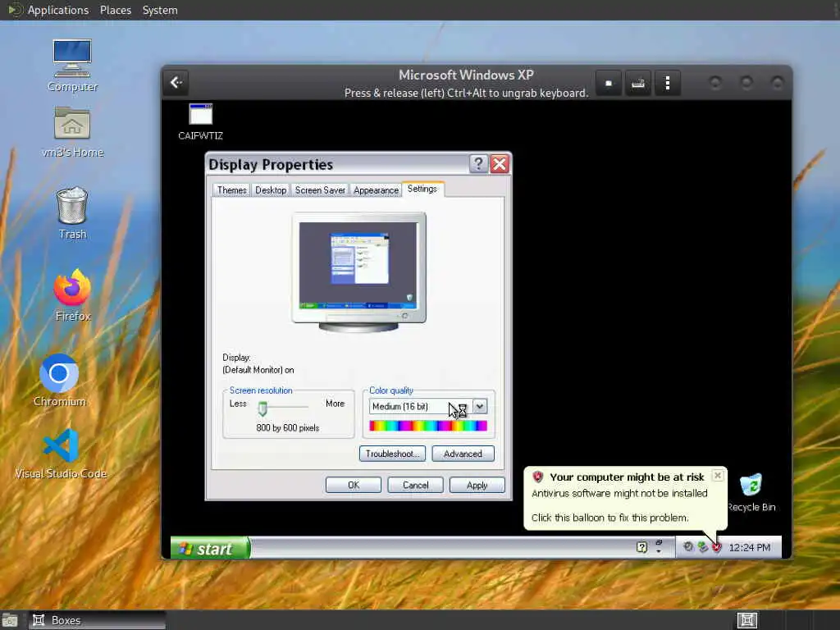Click the Medium (16 bit) combo box
This screenshot has width=840, height=630.
pos(428,407)
